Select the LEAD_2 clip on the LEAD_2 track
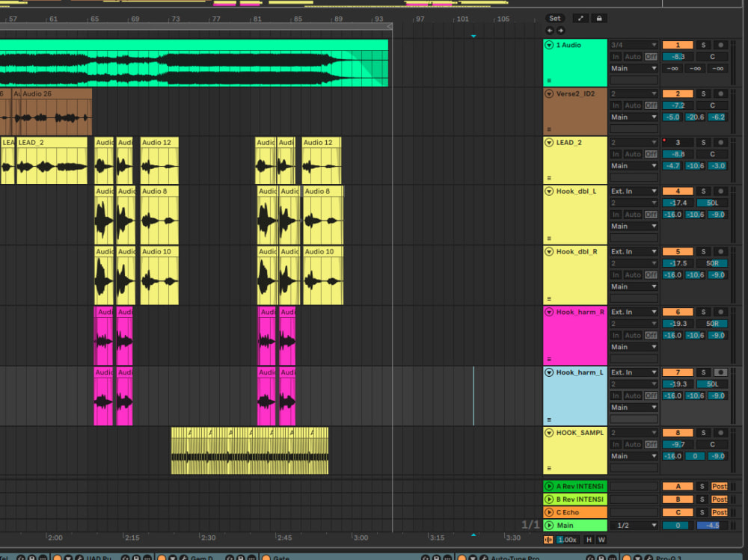748x560 pixels. [52, 160]
